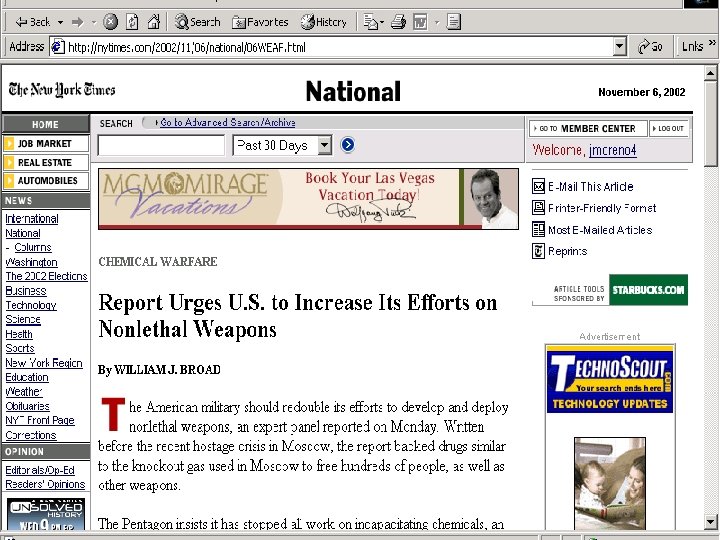Click the Stop loading icon
Image resolution: width=720 pixels, height=540 pixels.
[110, 22]
